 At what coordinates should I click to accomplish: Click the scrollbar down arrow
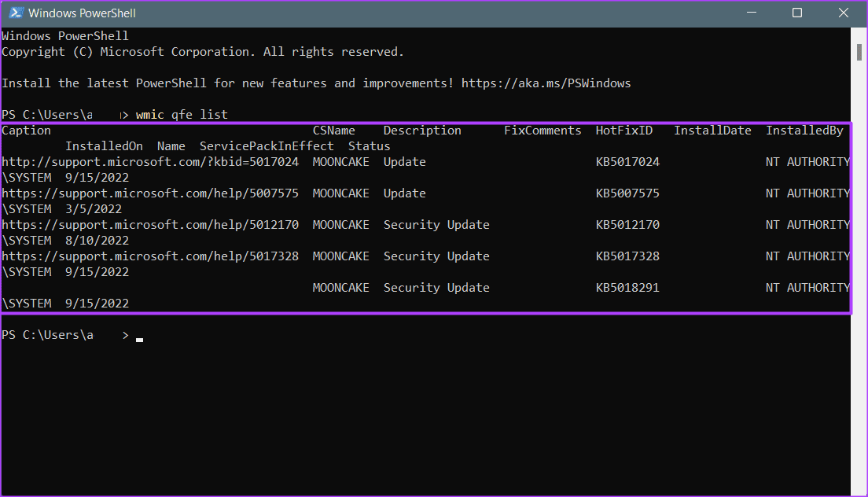859,489
